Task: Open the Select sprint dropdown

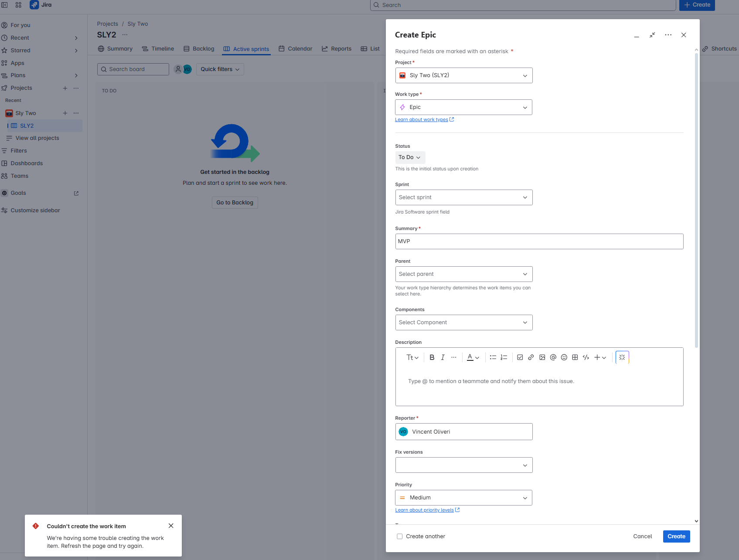Action: 463,197
